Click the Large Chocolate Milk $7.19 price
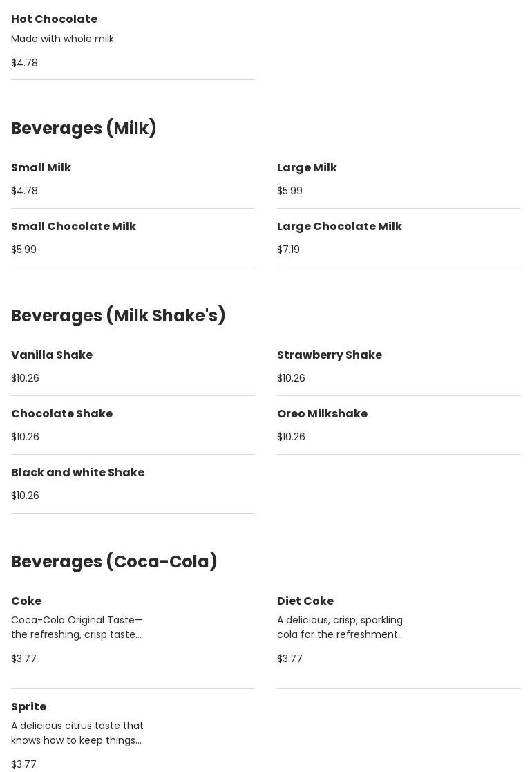532x772 pixels. click(x=288, y=250)
